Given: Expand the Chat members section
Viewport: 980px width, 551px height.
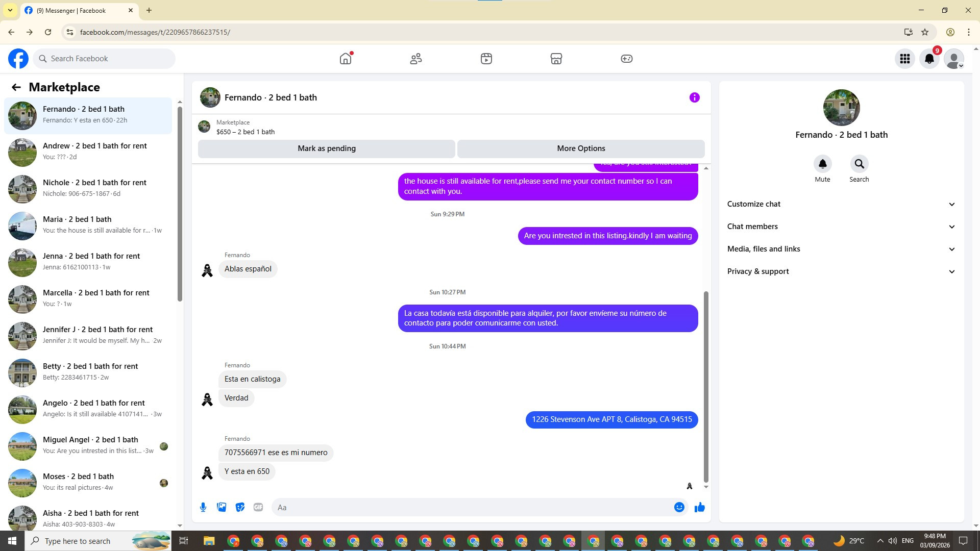Looking at the screenshot, I should pyautogui.click(x=841, y=227).
